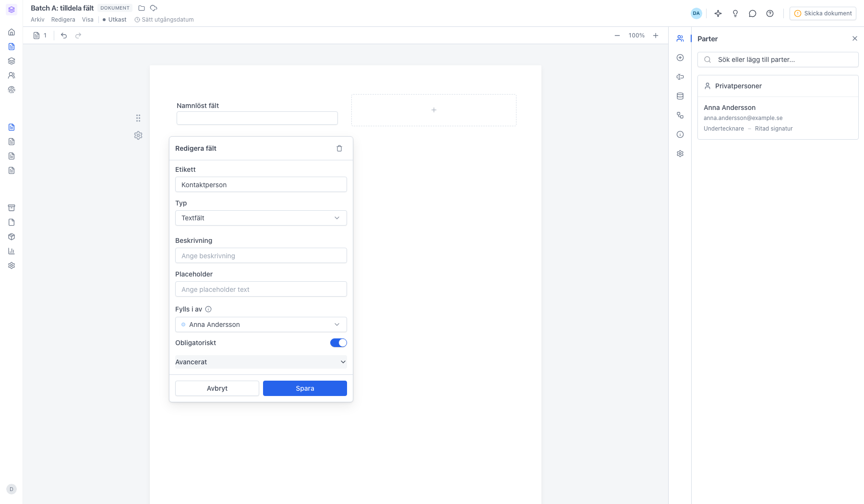Open the home icon in left sidebar
The height and width of the screenshot is (504, 864).
coord(12,32)
